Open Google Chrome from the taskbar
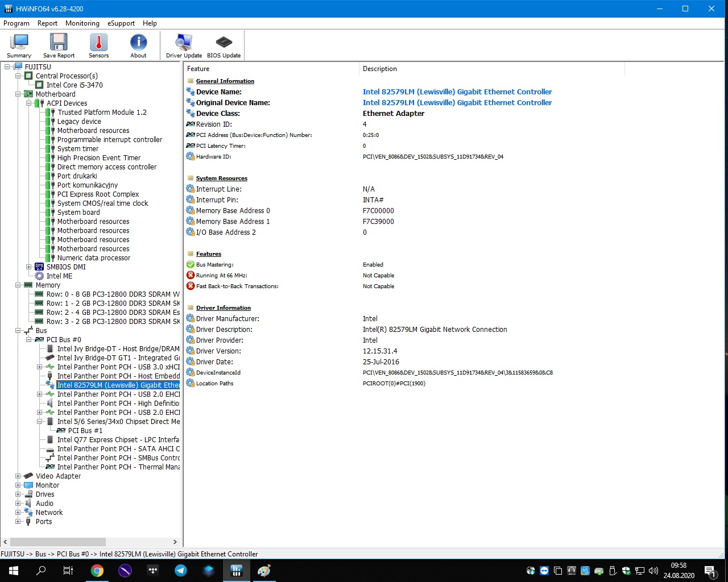The image size is (728, 582). coord(97,571)
